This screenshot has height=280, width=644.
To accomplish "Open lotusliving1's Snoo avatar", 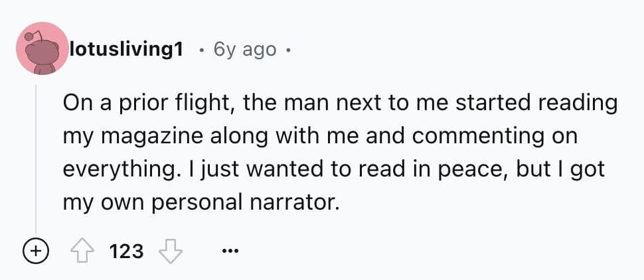I will click(42, 48).
